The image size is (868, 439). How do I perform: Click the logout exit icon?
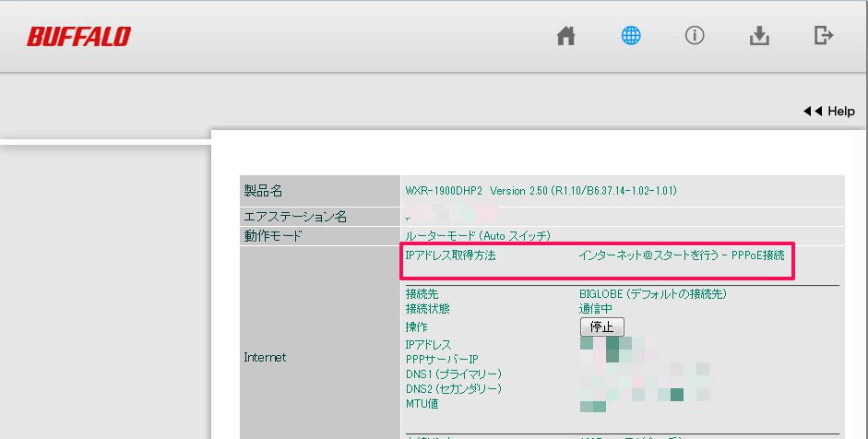824,35
